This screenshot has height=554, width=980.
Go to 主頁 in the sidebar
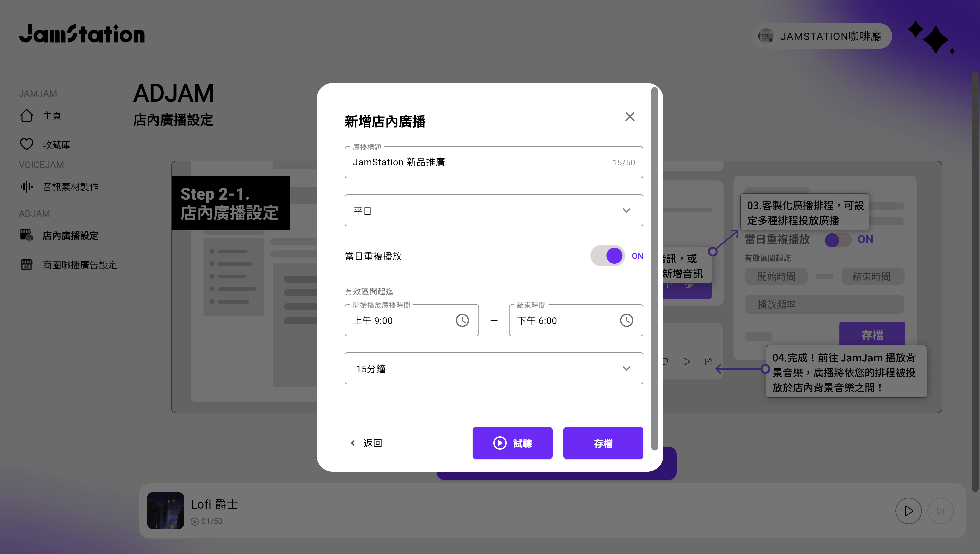coord(52,115)
